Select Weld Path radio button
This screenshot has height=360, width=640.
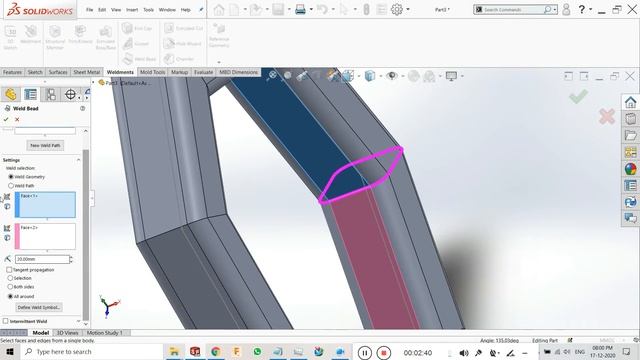(x=11, y=186)
